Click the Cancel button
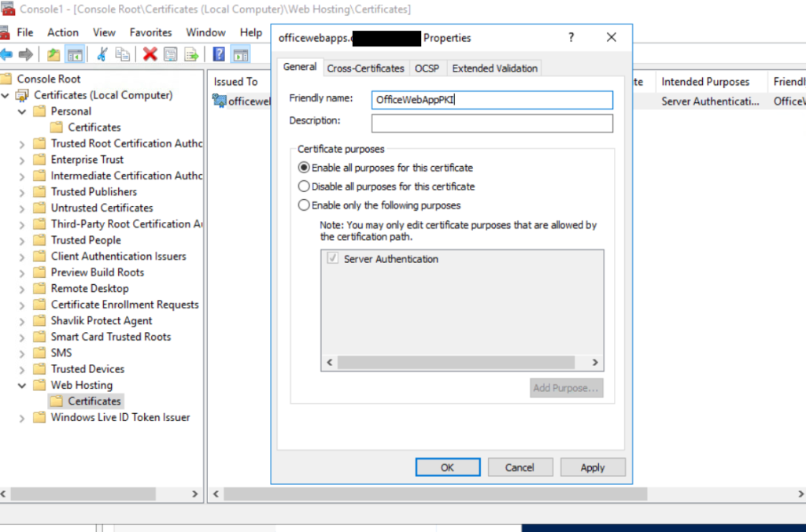Image resolution: width=806 pixels, height=532 pixels. [519, 467]
